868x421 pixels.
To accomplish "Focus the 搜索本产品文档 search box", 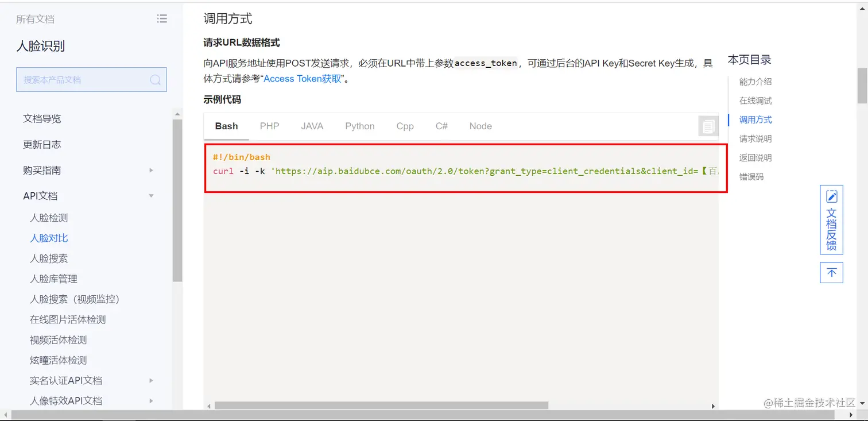I will pyautogui.click(x=91, y=80).
